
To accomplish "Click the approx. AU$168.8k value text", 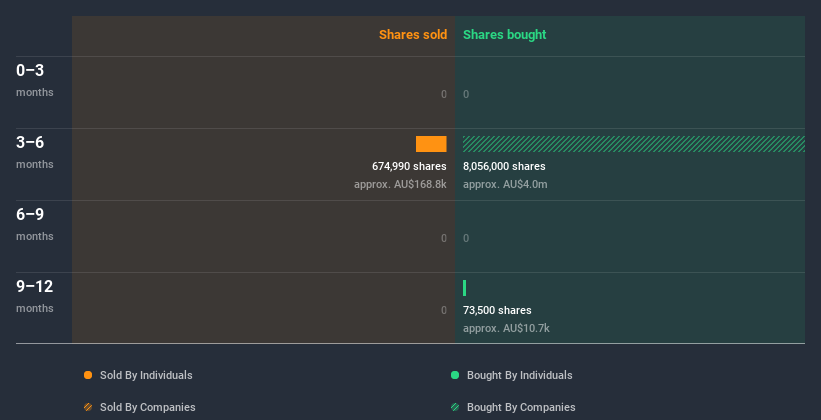I will (x=400, y=184).
